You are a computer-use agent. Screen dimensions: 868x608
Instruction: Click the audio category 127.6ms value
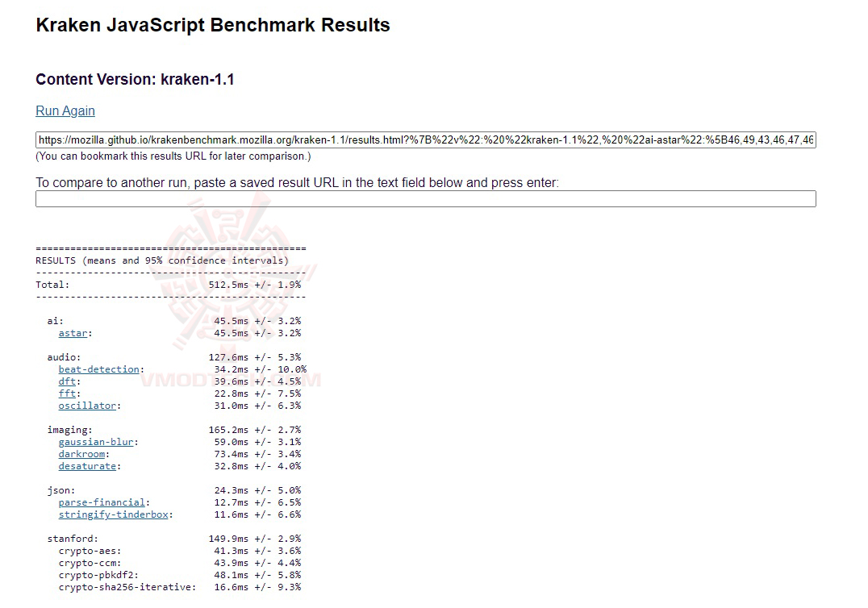(228, 357)
